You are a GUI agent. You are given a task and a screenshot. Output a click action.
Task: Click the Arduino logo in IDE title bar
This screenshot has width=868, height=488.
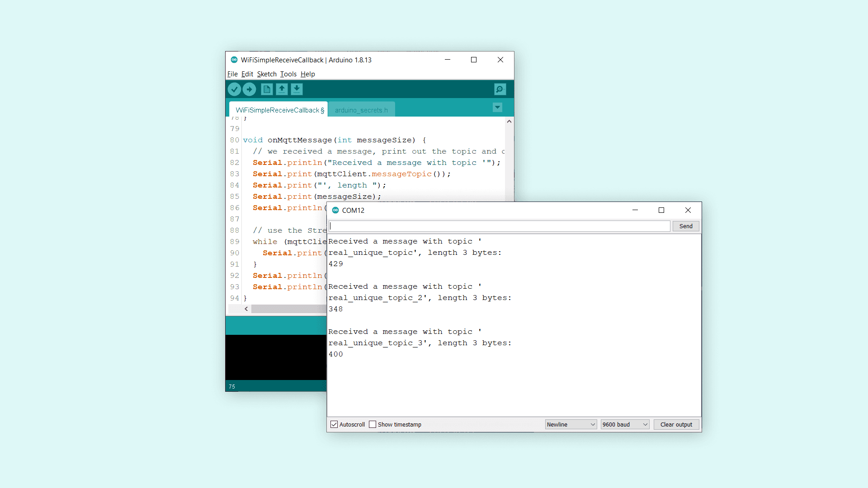point(234,60)
